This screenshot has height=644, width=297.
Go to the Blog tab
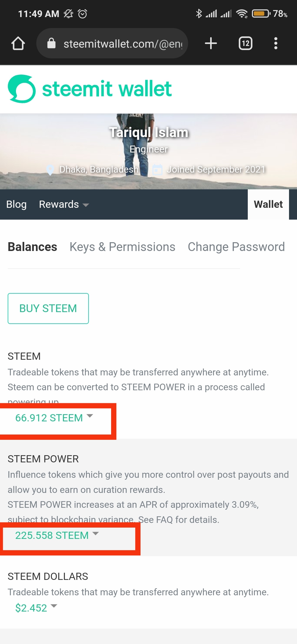click(16, 204)
